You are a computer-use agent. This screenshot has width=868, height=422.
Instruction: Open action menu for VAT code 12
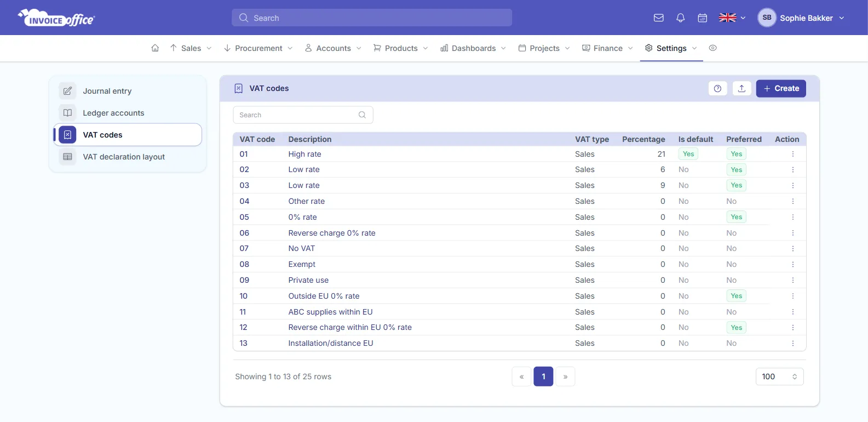(x=792, y=327)
